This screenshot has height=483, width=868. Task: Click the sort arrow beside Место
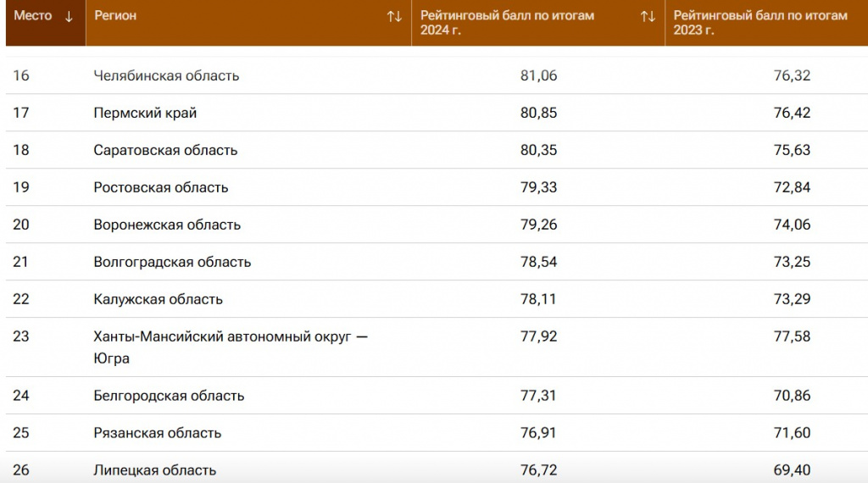pyautogui.click(x=70, y=16)
